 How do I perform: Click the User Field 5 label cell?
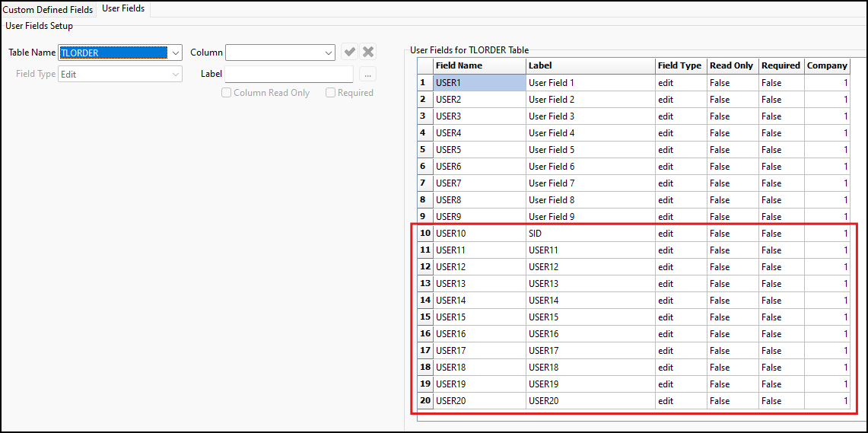[x=590, y=150]
